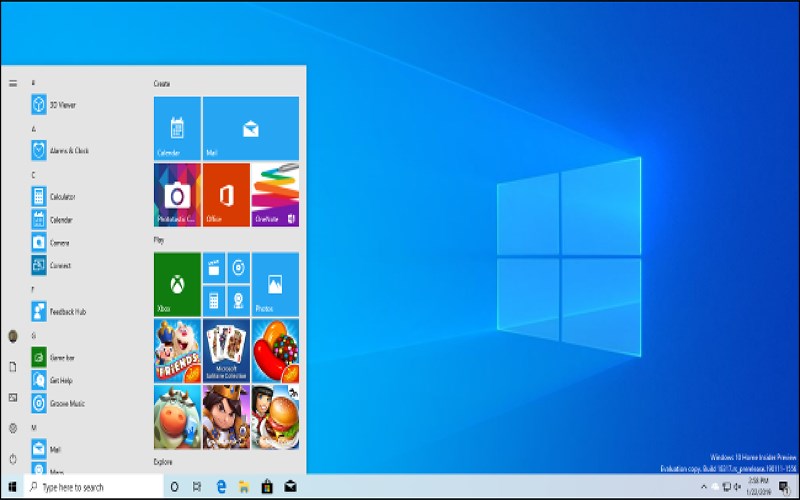Open Connect in the app list
Image resolution: width=800 pixels, height=500 pixels.
tap(51, 265)
